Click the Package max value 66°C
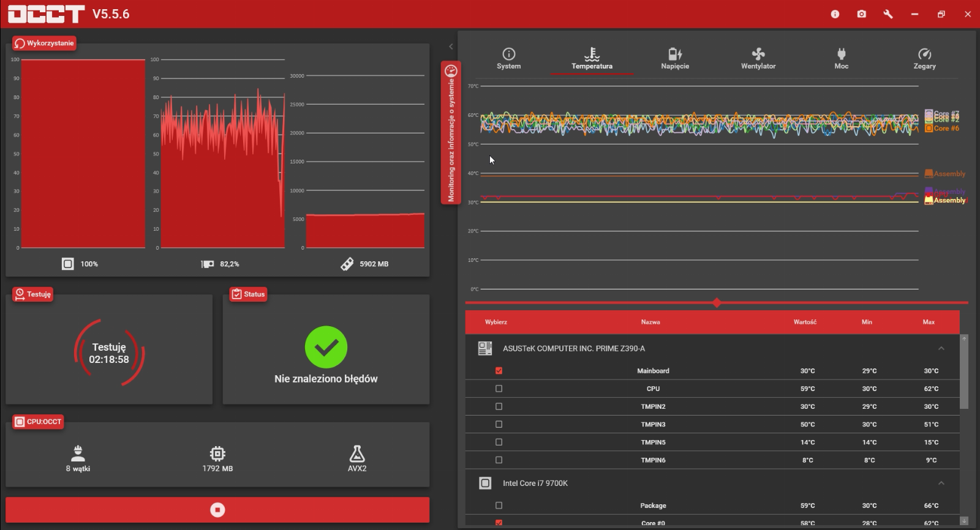The image size is (980, 530). pyautogui.click(x=931, y=506)
